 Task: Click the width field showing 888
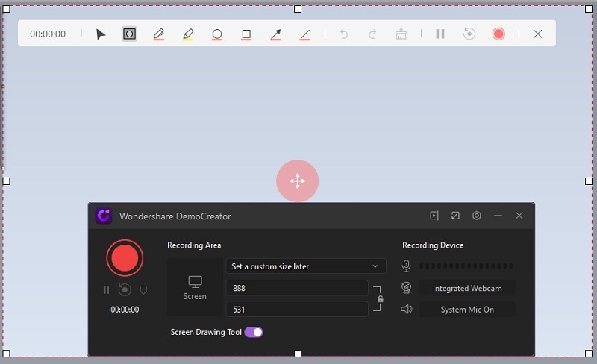coord(297,288)
